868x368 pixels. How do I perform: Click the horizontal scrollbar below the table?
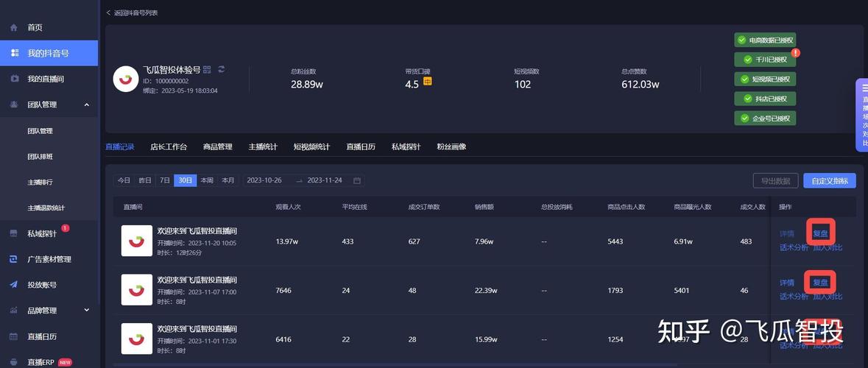coord(442,364)
